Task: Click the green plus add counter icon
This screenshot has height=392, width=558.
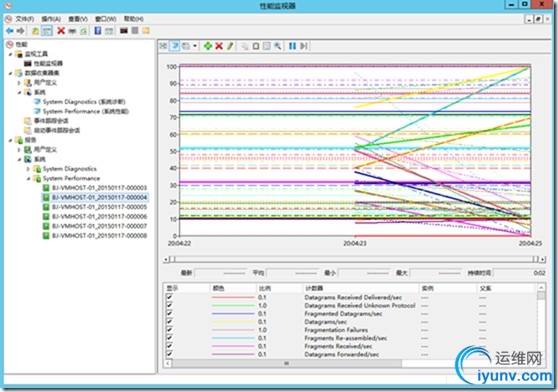Action: coord(207,46)
